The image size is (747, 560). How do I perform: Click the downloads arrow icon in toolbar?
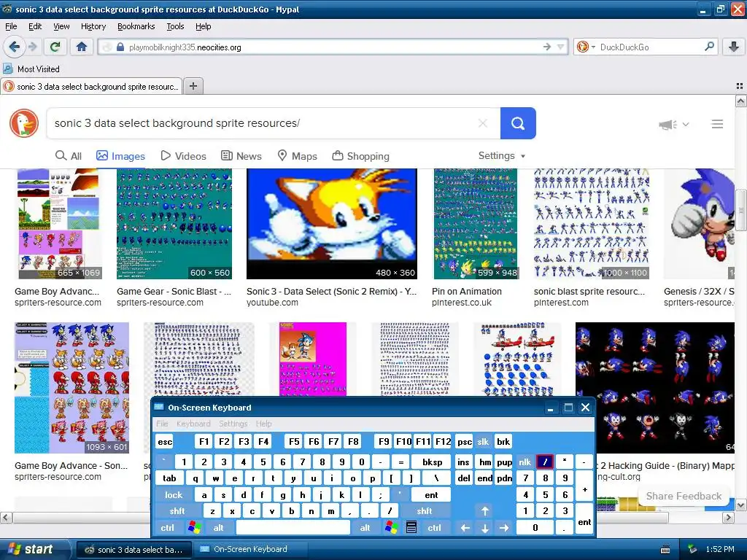tap(734, 47)
